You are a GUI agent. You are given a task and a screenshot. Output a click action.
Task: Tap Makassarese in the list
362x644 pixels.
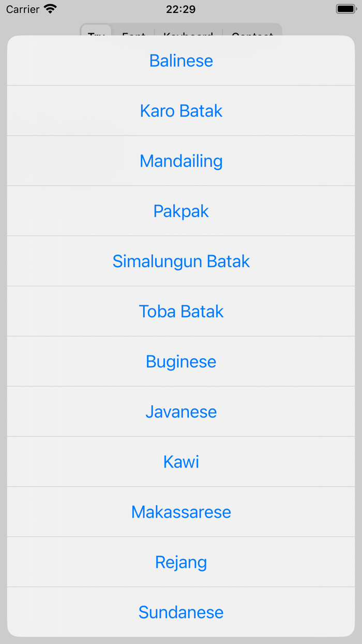tap(181, 512)
